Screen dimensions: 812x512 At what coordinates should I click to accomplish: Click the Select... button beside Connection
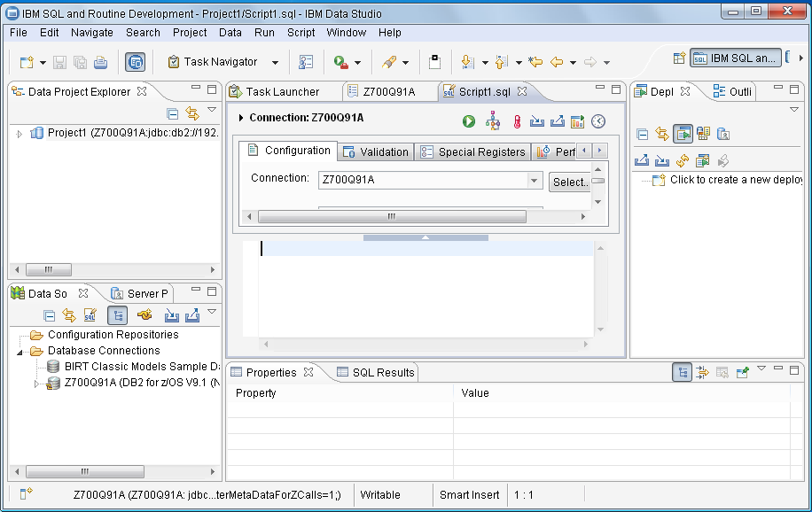point(569,182)
